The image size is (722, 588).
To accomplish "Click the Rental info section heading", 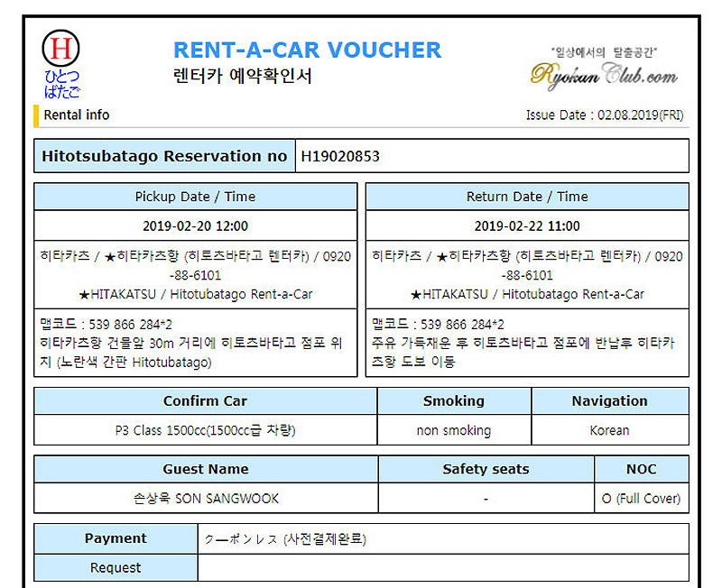I will coord(77,115).
